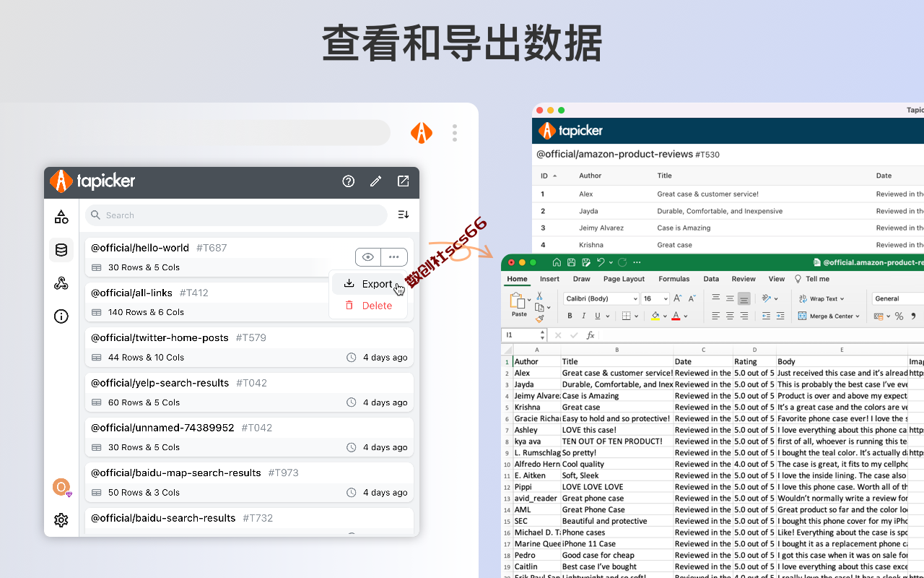Click the pencil edit icon in Tapicker header
The image size is (924, 578).
[376, 181]
